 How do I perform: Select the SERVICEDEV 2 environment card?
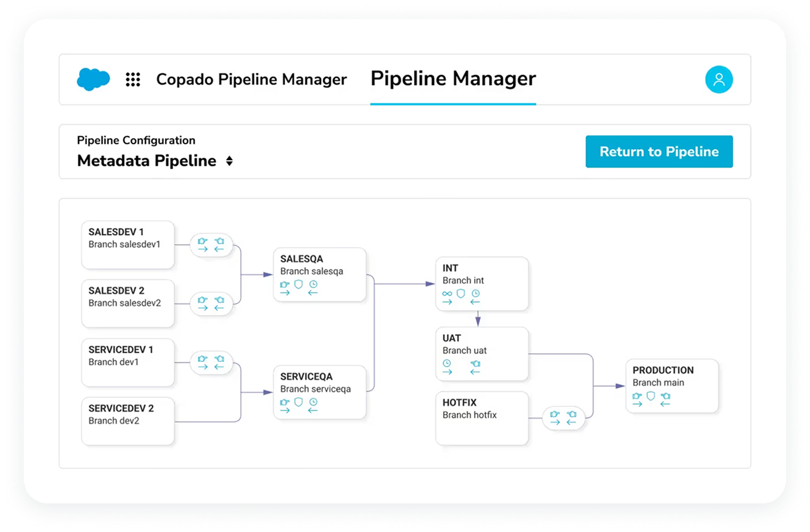coord(128,421)
